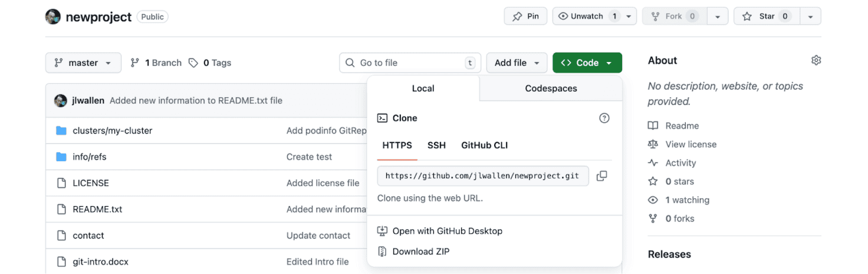Select the HTTPS clone tab
Viewport: 868px width, 274px height.
tap(397, 145)
